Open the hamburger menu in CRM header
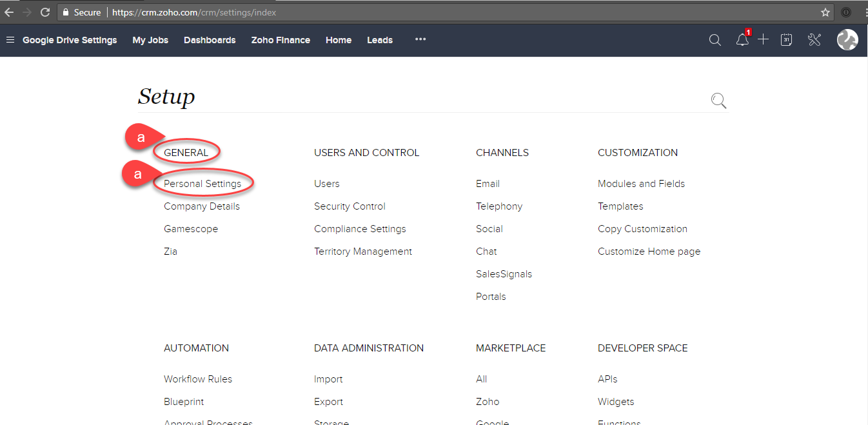 click(10, 40)
